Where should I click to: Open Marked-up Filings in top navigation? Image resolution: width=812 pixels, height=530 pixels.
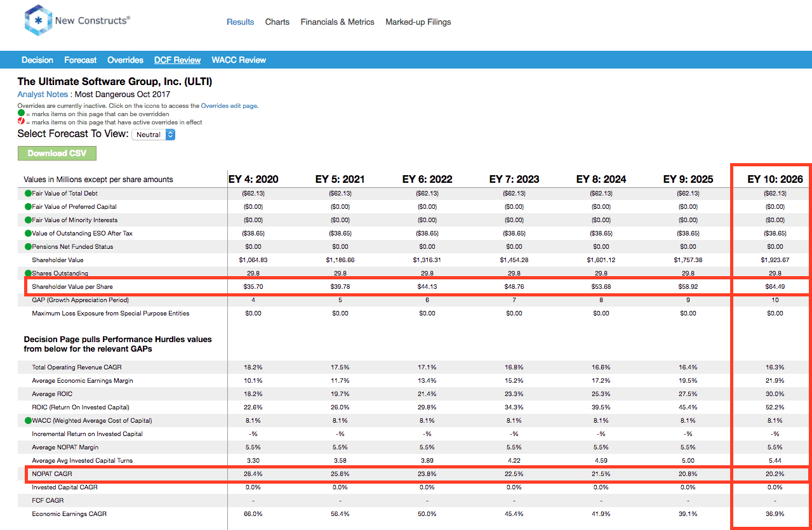coord(418,22)
